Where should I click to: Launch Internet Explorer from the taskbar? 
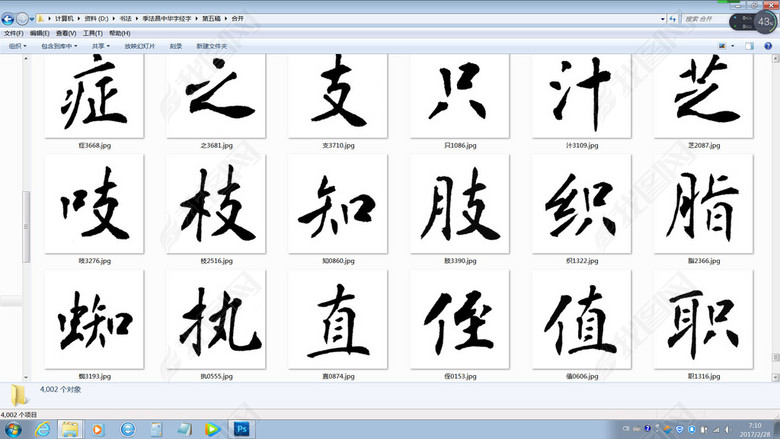[x=42, y=428]
